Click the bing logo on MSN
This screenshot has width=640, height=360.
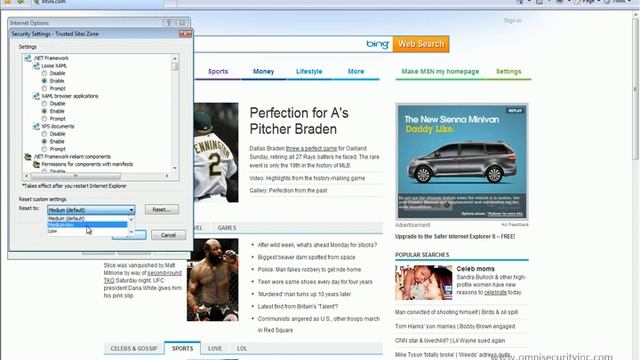(x=377, y=44)
